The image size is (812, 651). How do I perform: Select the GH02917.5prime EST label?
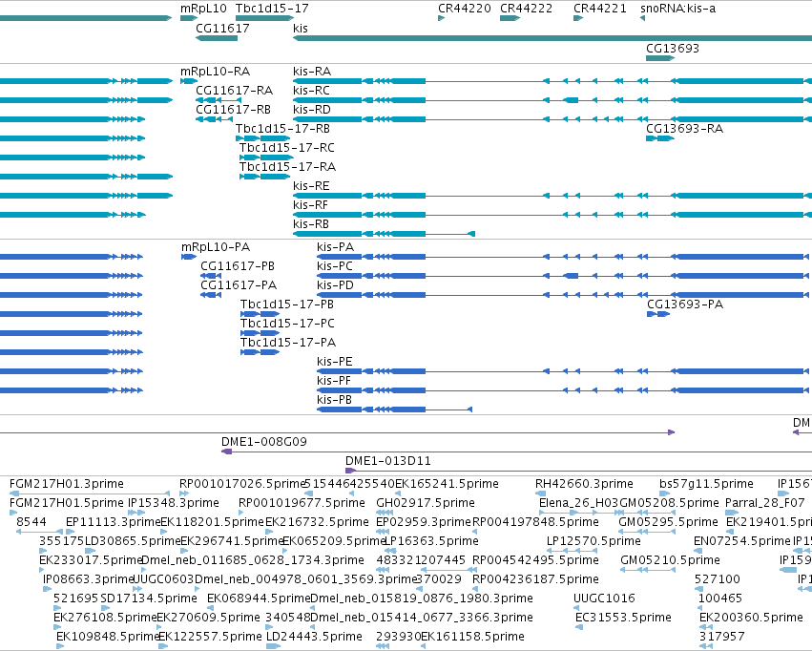point(426,503)
